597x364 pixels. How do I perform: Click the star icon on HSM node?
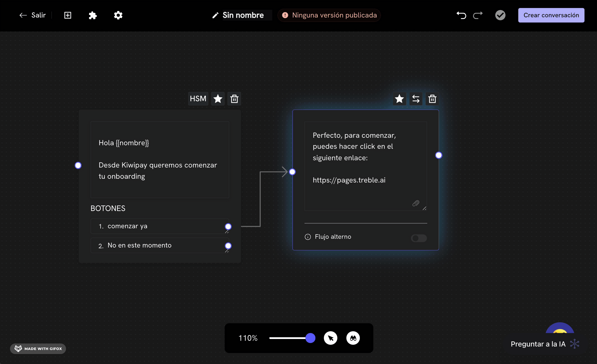pyautogui.click(x=218, y=99)
